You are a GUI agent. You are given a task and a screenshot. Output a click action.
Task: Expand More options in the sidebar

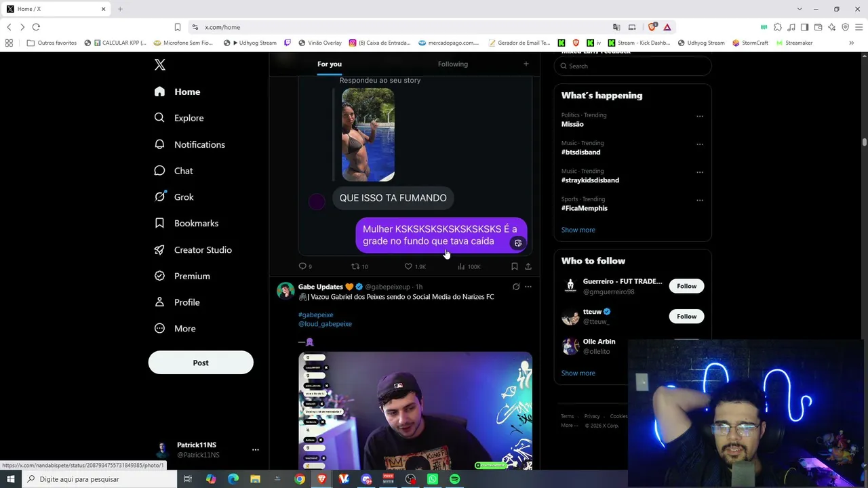click(175, 329)
